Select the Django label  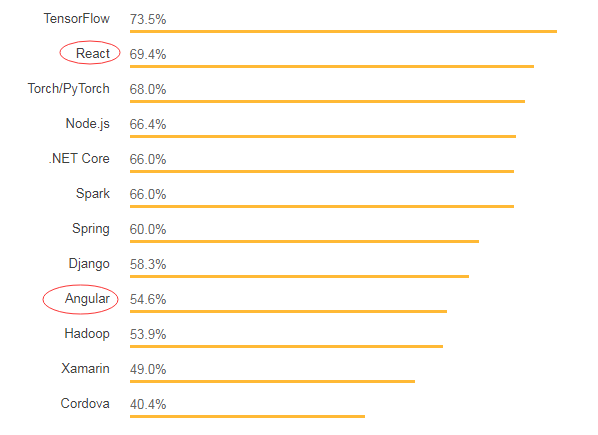89,264
